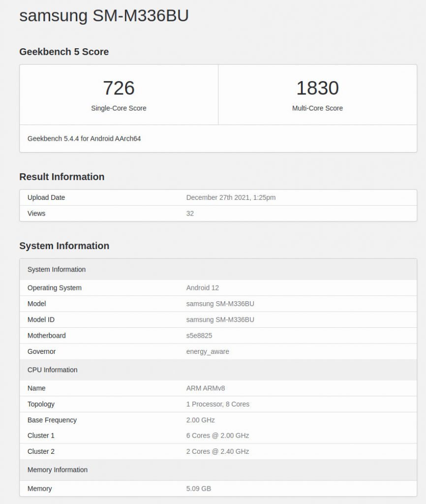
Task: Select the base frequency value '2.00 GHz'
Action: (x=201, y=420)
